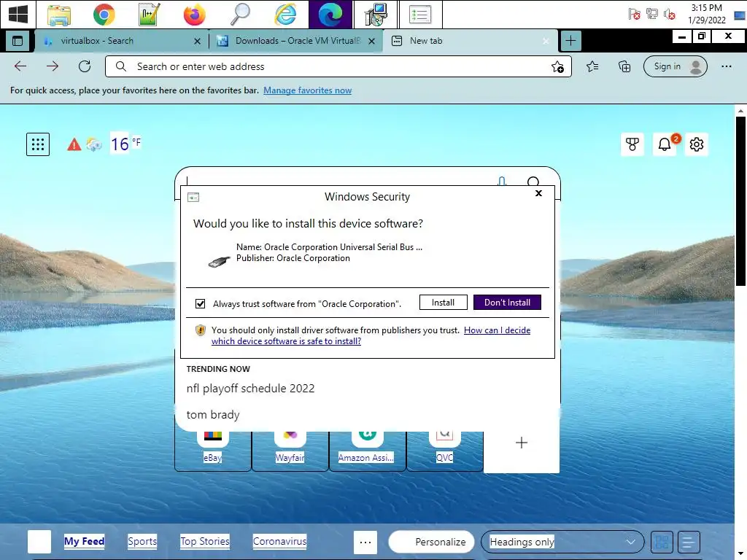This screenshot has height=560, width=747.
Task: Go forward to next page
Action: click(53, 66)
